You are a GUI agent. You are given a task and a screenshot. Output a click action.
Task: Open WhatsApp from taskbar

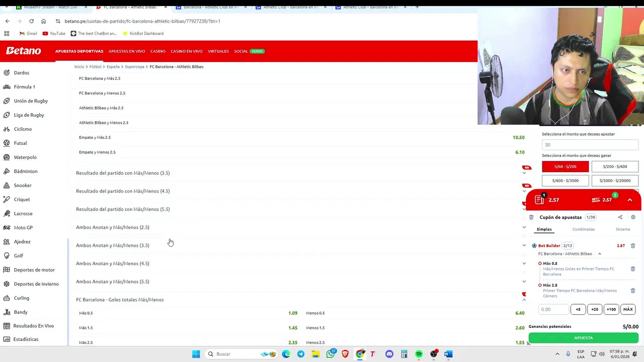[331, 354]
